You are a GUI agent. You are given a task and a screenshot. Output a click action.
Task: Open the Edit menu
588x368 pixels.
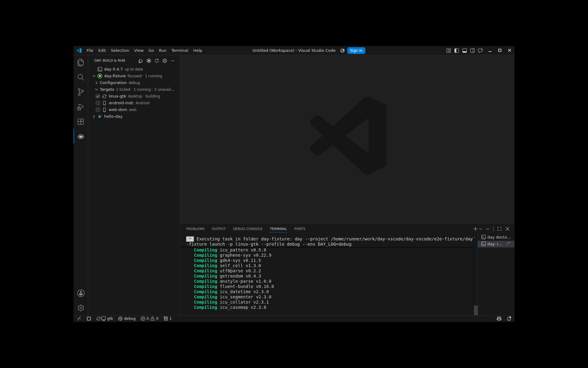point(102,51)
